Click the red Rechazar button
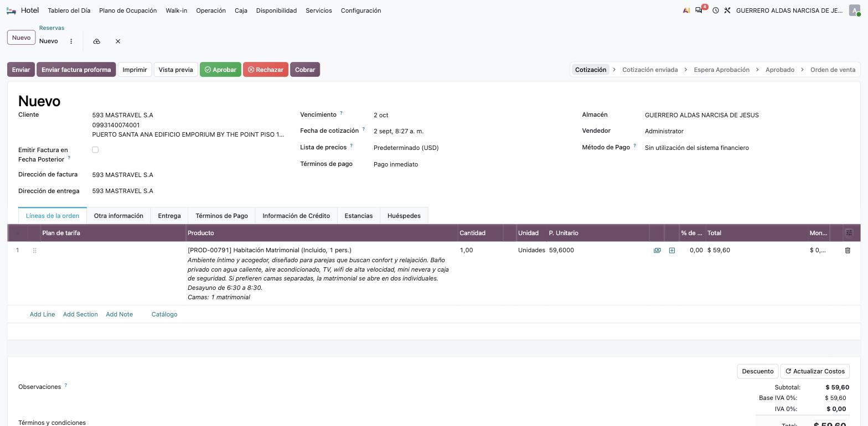Screen dimensions: 868x426 click(266, 70)
